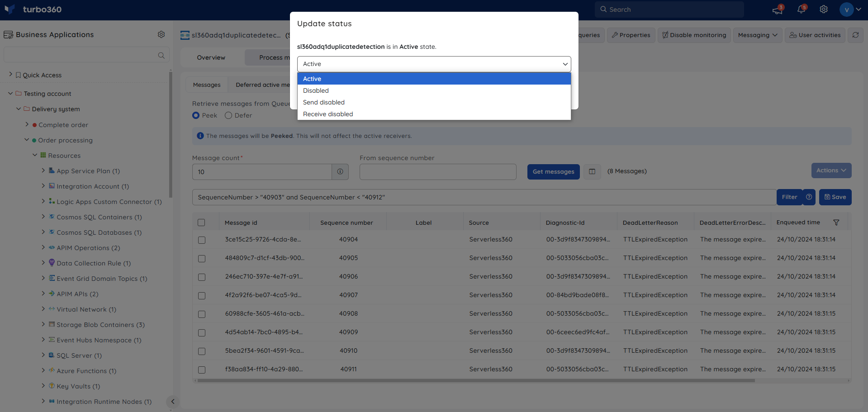Click the Virtual Network icon
Screen dimensions: 868x412
52,309
